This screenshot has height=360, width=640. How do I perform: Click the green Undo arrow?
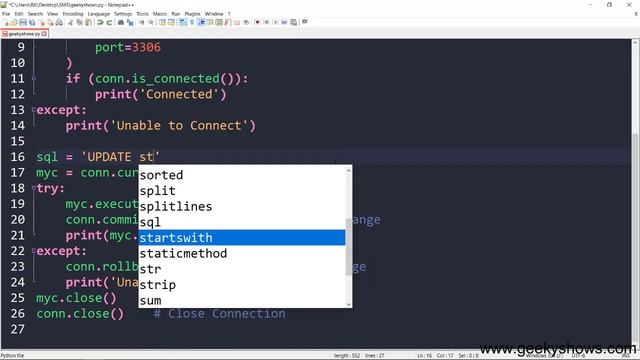(x=100, y=22)
